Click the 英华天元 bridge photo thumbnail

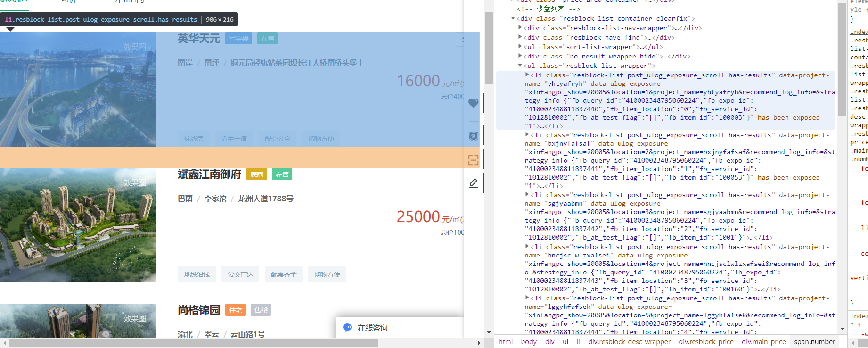click(x=78, y=90)
